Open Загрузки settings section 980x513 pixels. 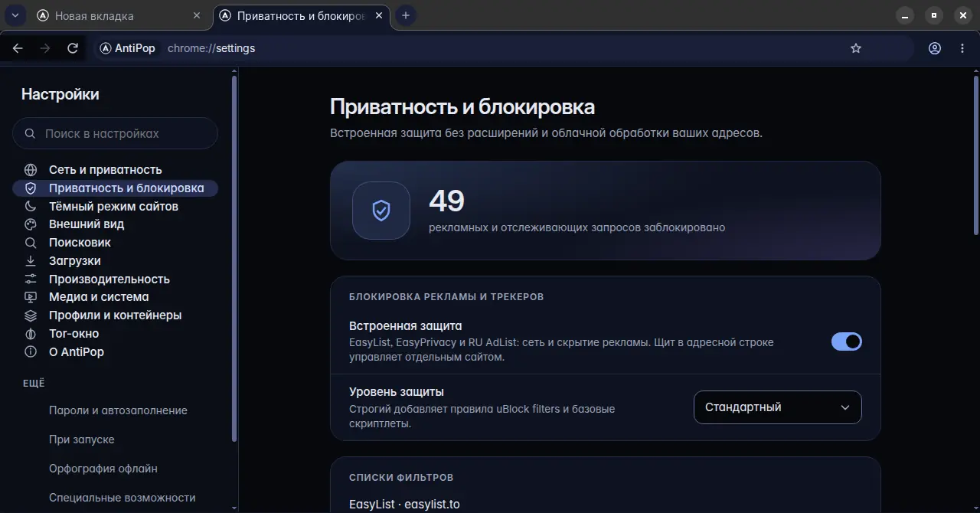click(115, 261)
